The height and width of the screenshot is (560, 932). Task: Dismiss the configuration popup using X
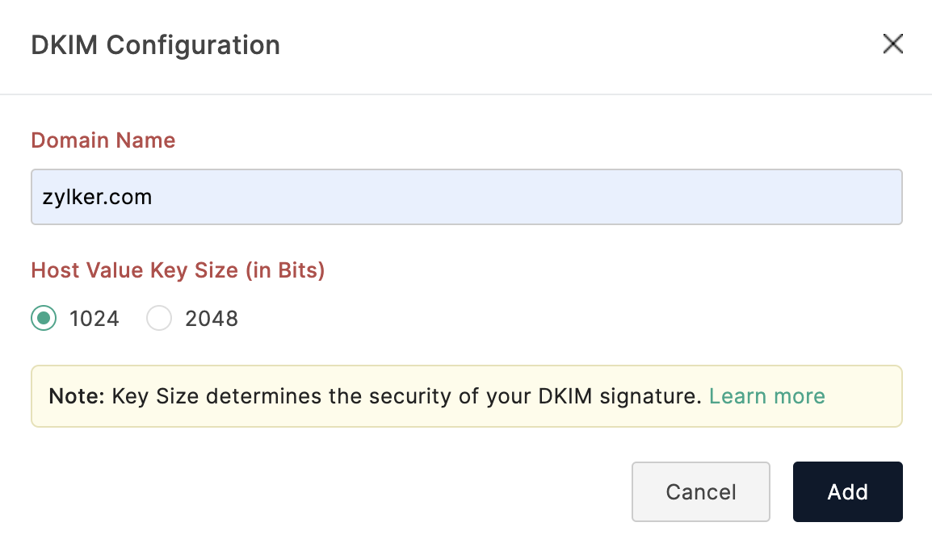[x=893, y=44]
